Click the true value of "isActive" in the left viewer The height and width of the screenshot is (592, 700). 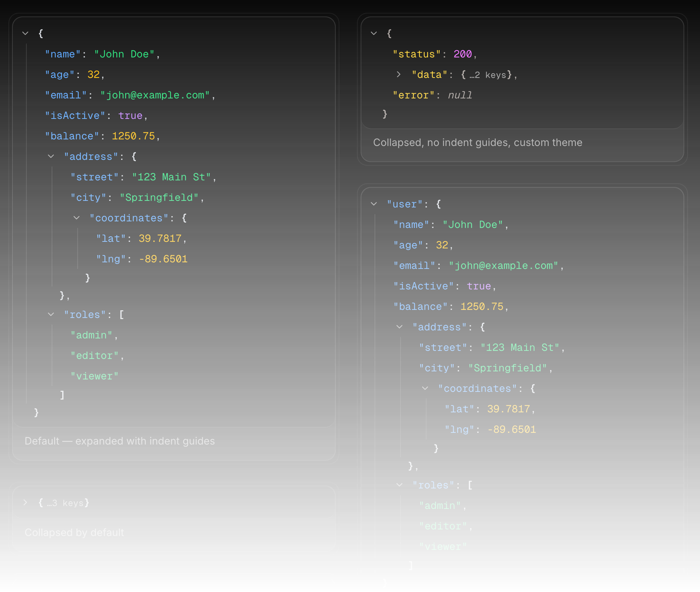tap(130, 116)
